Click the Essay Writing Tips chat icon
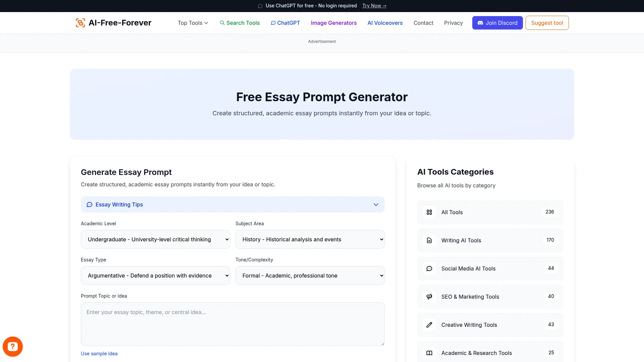Image resolution: width=644 pixels, height=362 pixels. (x=89, y=204)
